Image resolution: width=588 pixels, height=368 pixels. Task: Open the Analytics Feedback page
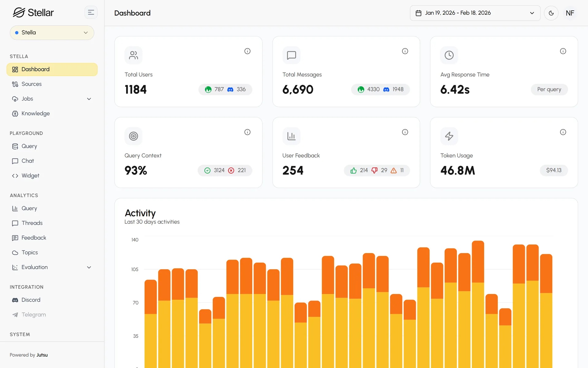[52, 238]
